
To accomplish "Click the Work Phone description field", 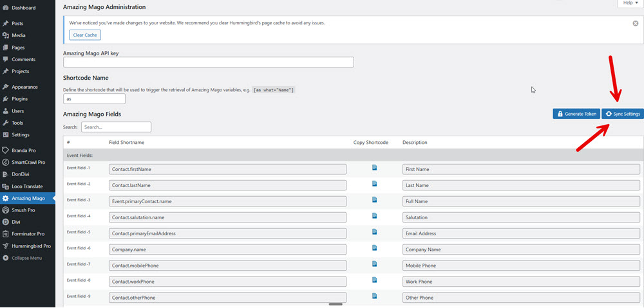I will pos(521,282).
